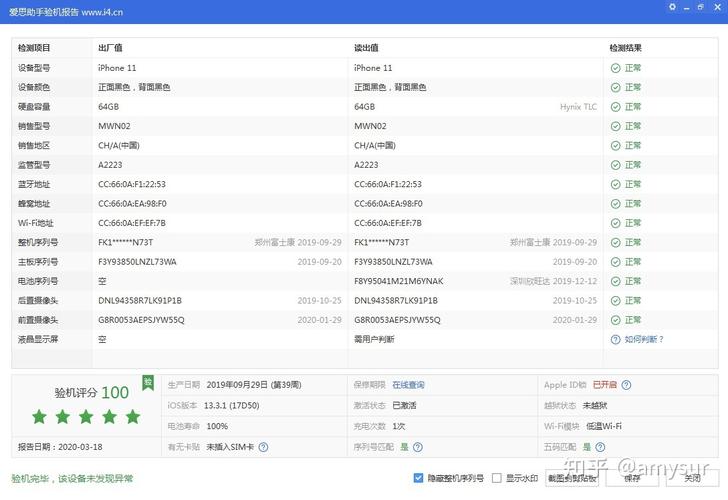Click the first green rating star
The height and width of the screenshot is (500, 728).
[x=39, y=416]
